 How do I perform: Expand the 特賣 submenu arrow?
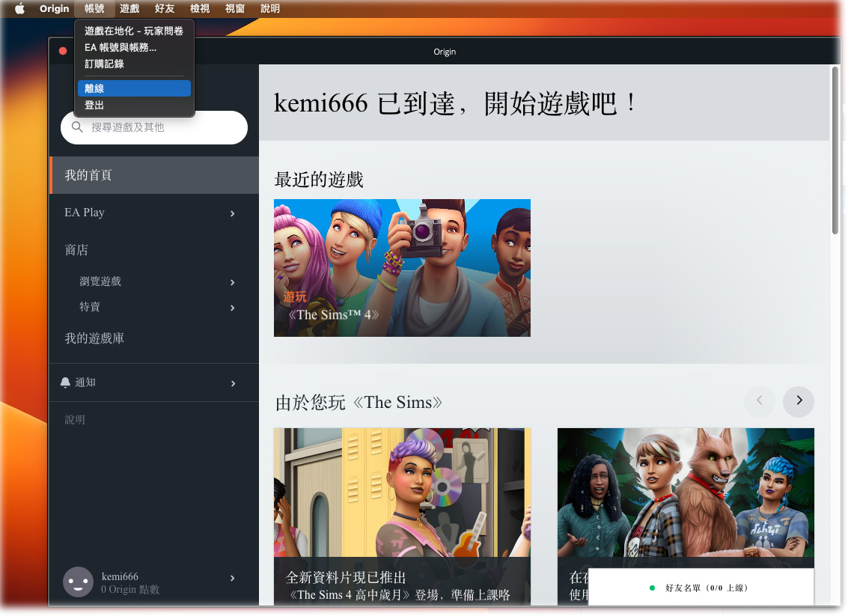pyautogui.click(x=233, y=308)
